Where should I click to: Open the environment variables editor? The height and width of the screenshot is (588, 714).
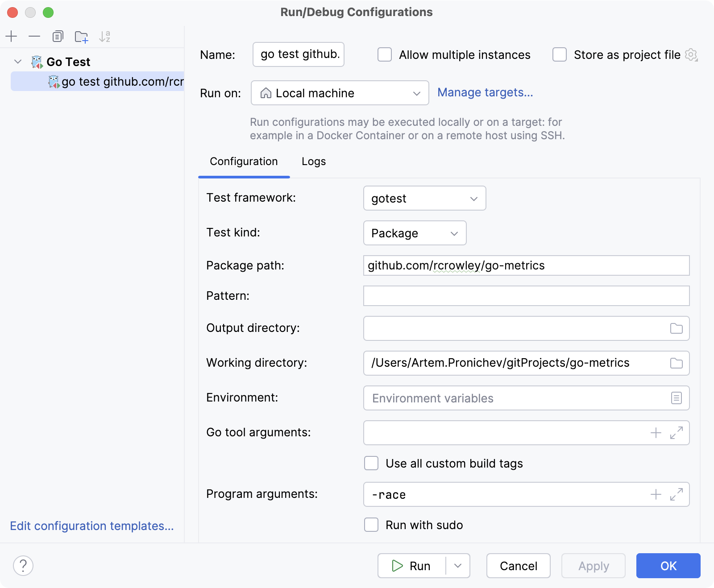[677, 398]
